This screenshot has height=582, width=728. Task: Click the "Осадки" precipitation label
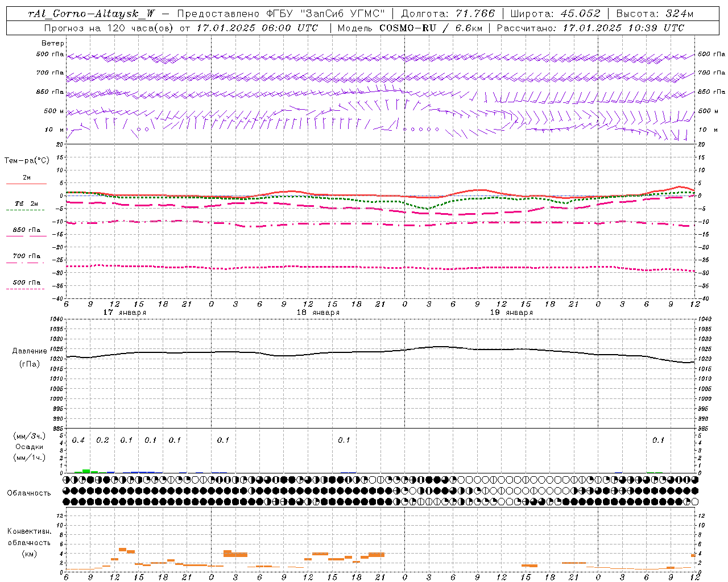click(x=30, y=447)
